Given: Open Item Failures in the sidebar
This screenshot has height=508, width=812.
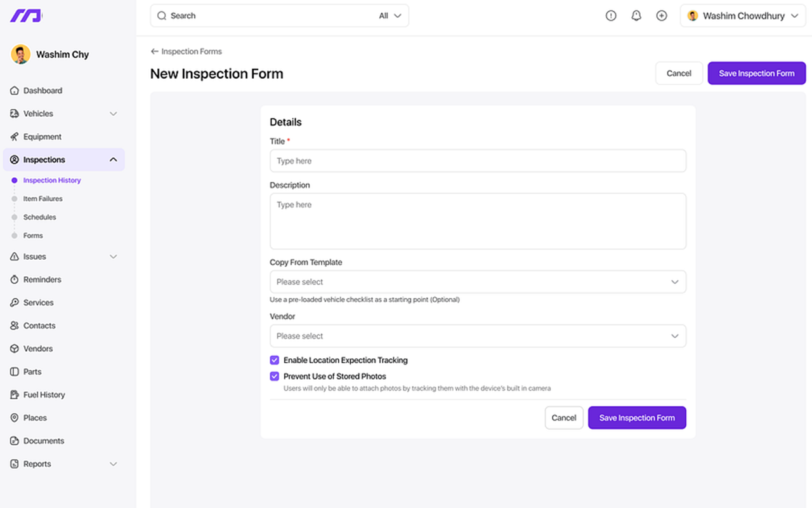Looking at the screenshot, I should click(43, 199).
